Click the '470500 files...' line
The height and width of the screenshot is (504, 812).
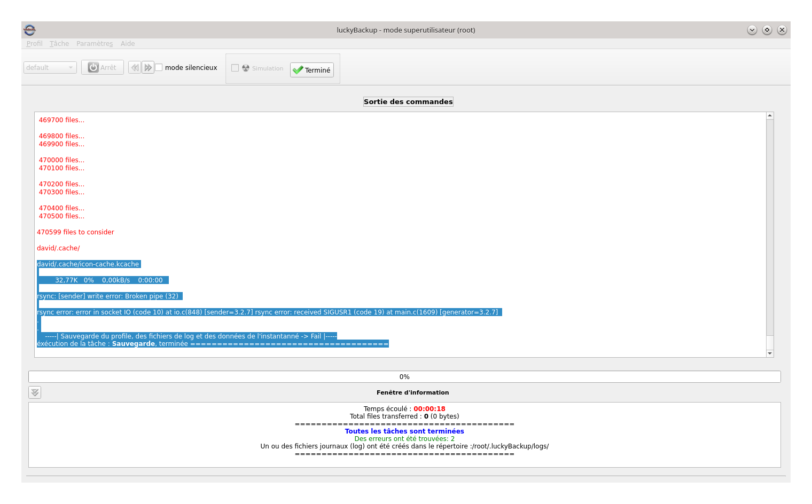click(61, 216)
